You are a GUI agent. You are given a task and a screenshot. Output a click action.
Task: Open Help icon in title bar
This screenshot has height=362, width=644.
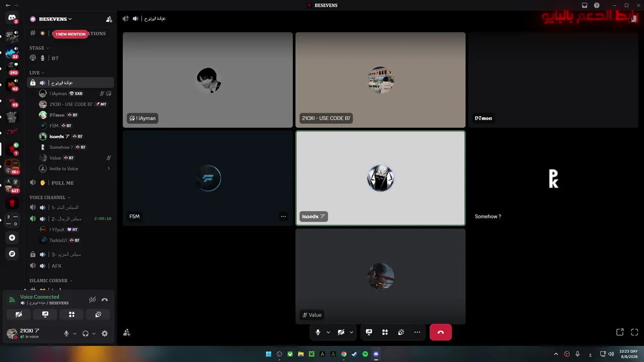597,5
